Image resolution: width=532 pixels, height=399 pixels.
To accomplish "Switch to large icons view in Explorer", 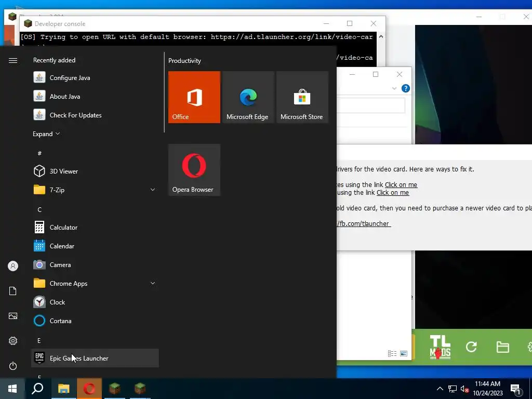I will tap(404, 353).
